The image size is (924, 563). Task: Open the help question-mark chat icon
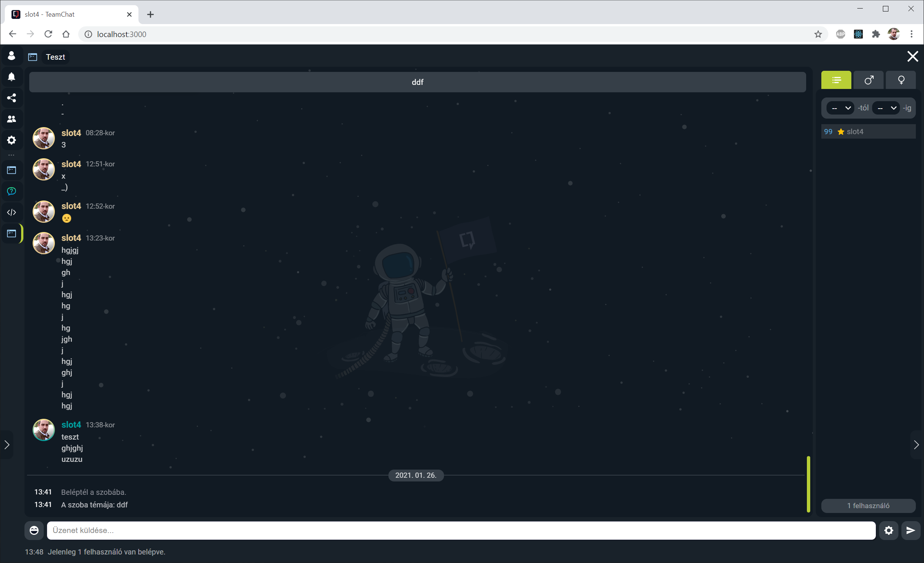11,191
